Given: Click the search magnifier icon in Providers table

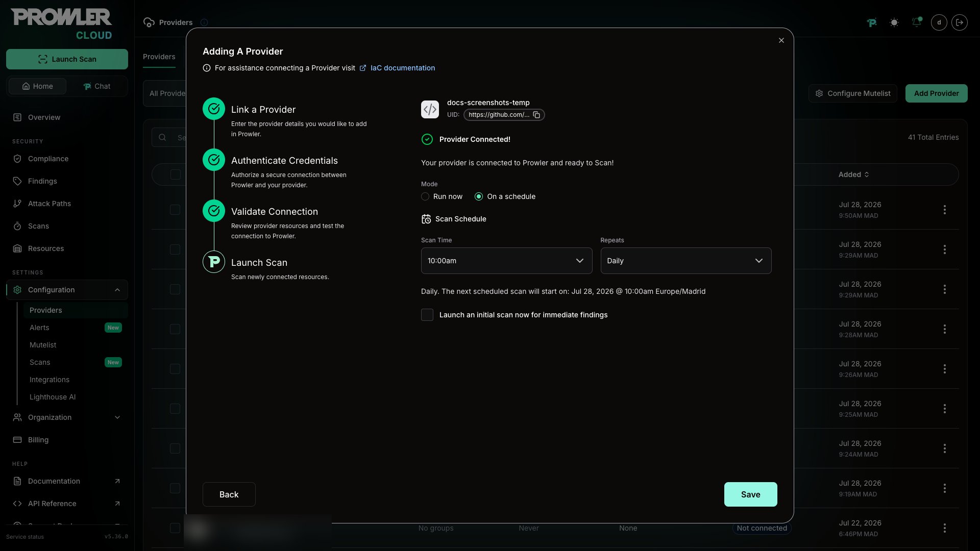Looking at the screenshot, I should click(x=162, y=137).
